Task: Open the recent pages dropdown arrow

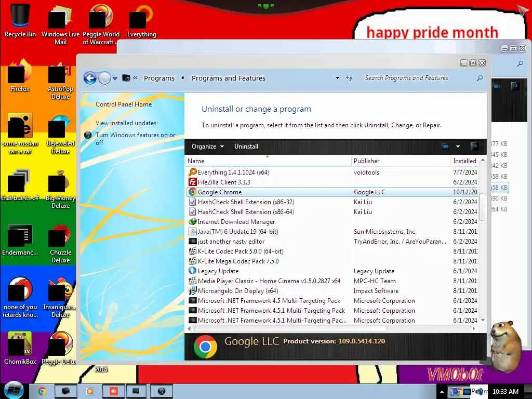Action: click(x=115, y=78)
